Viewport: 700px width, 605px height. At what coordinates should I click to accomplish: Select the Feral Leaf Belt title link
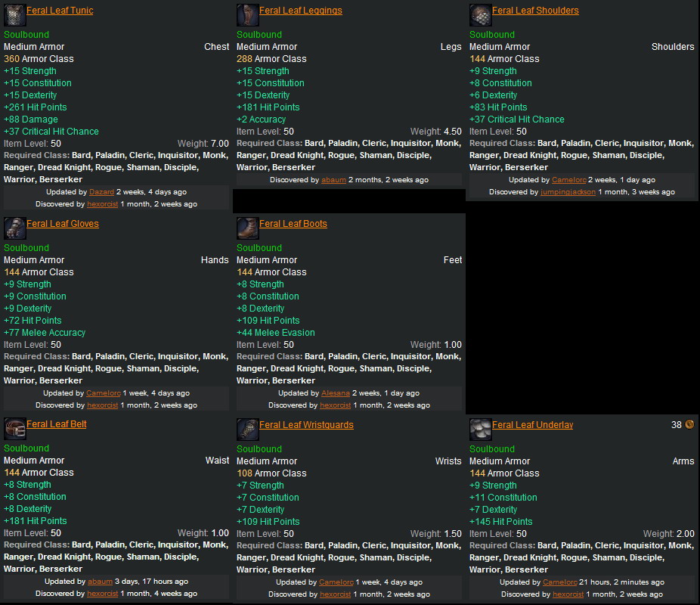point(56,424)
